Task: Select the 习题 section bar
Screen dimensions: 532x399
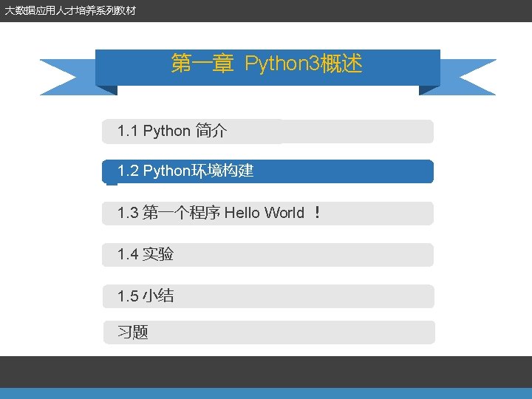Action: (x=269, y=332)
